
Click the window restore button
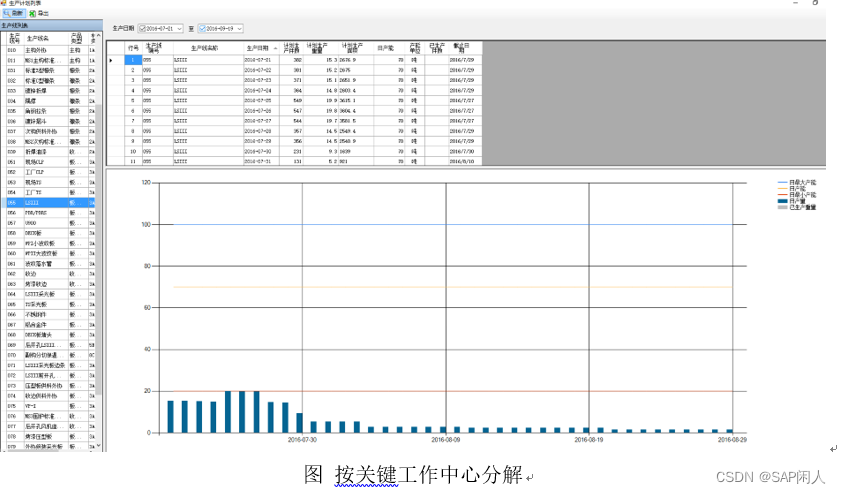[x=815, y=3]
